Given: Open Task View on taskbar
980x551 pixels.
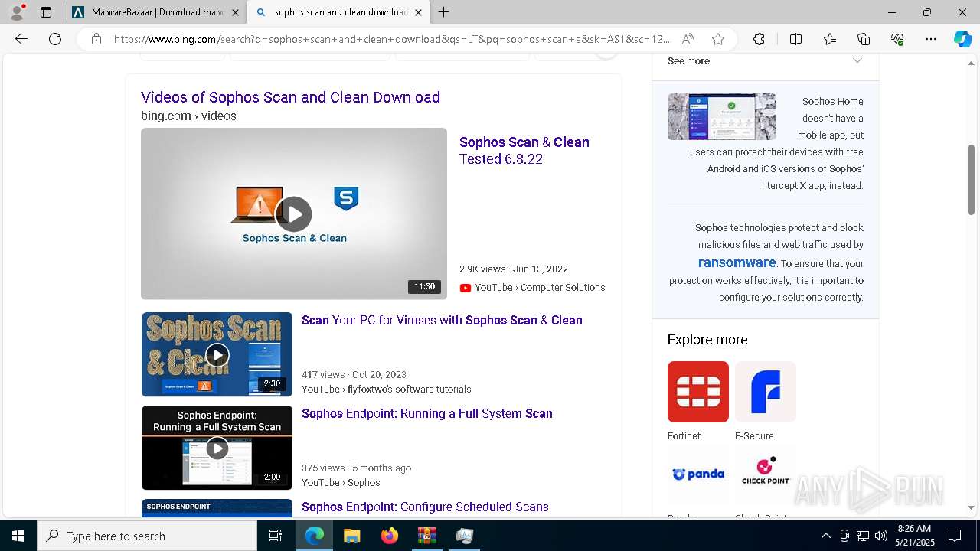Looking at the screenshot, I should [276, 536].
